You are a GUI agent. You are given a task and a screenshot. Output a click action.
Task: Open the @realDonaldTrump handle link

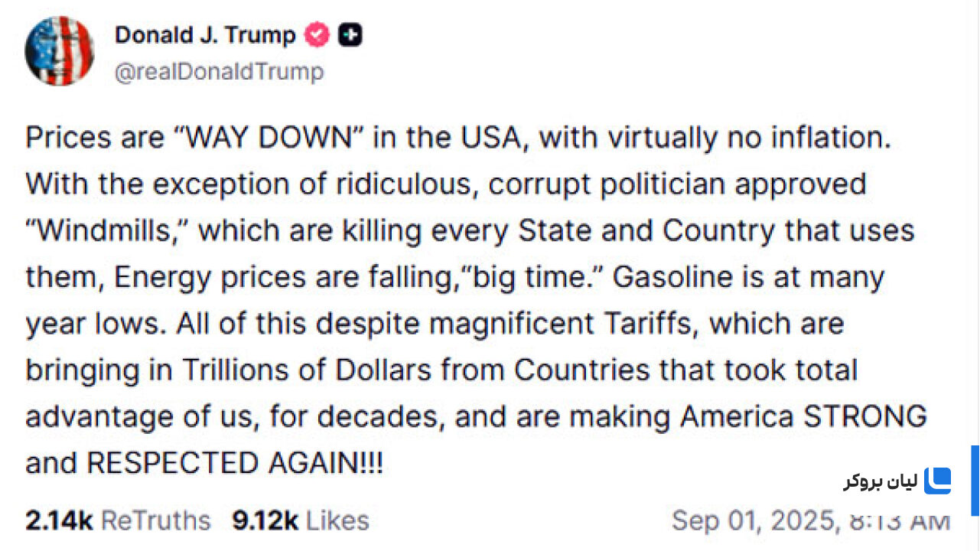219,72
